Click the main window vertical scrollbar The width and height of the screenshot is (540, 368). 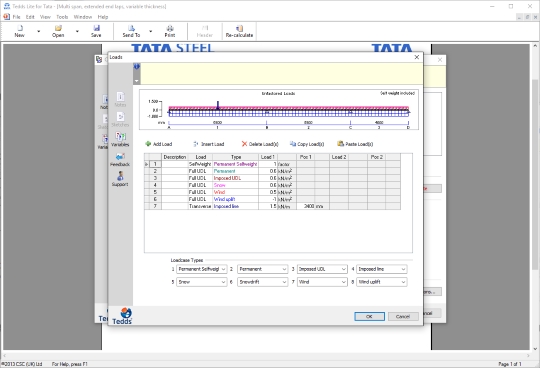[x=534, y=174]
